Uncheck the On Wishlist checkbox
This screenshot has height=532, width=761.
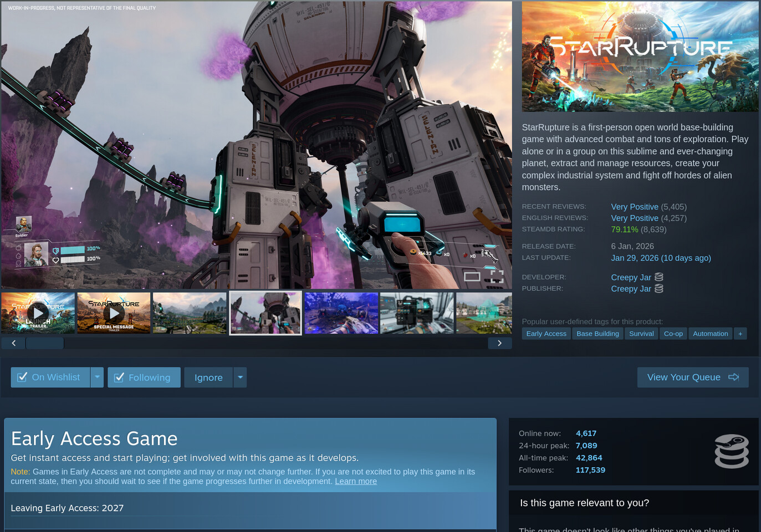pos(22,377)
